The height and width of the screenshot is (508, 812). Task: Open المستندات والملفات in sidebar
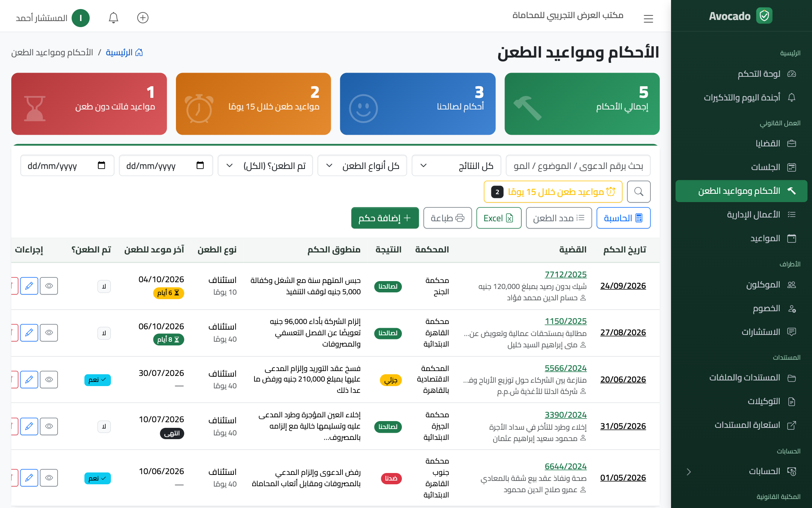point(741,378)
